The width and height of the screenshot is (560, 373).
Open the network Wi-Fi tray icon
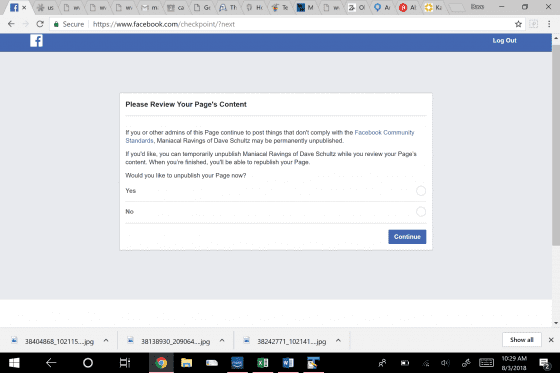coord(425,363)
